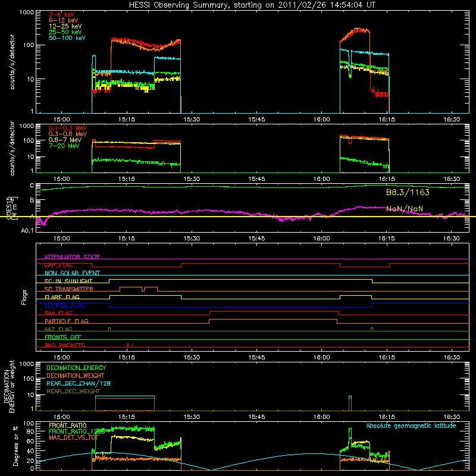Click the HESSI Observing Summary plot title
The width and height of the screenshot is (476, 476).
pos(252,5)
